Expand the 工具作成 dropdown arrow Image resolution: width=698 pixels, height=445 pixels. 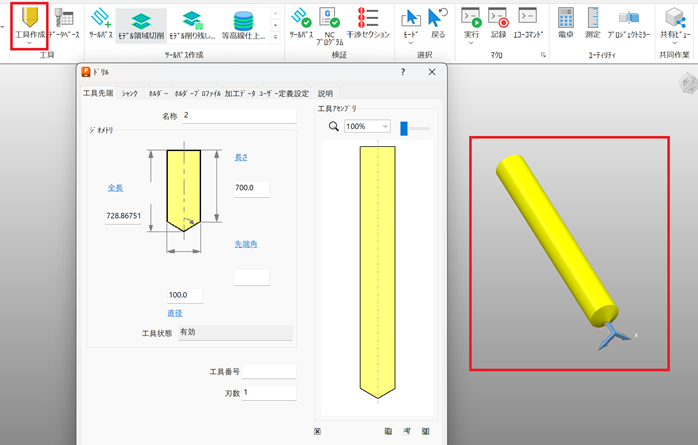(x=29, y=43)
